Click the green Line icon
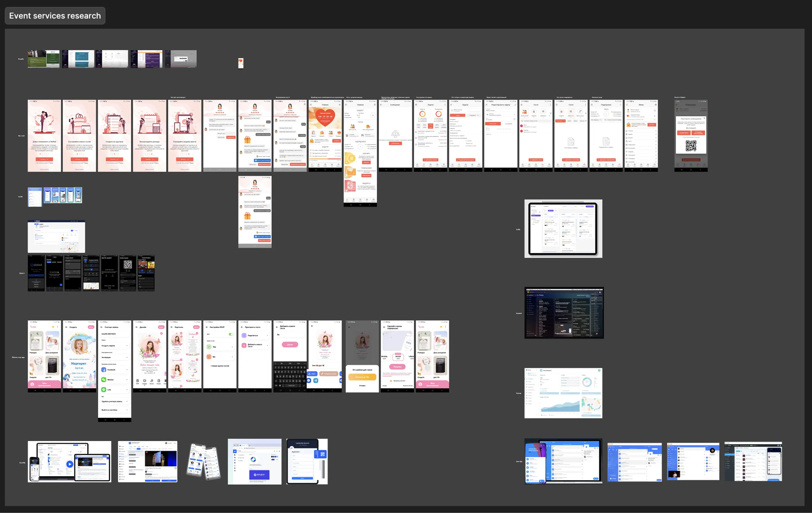Viewport: 812px width, 513px height. pos(104,390)
